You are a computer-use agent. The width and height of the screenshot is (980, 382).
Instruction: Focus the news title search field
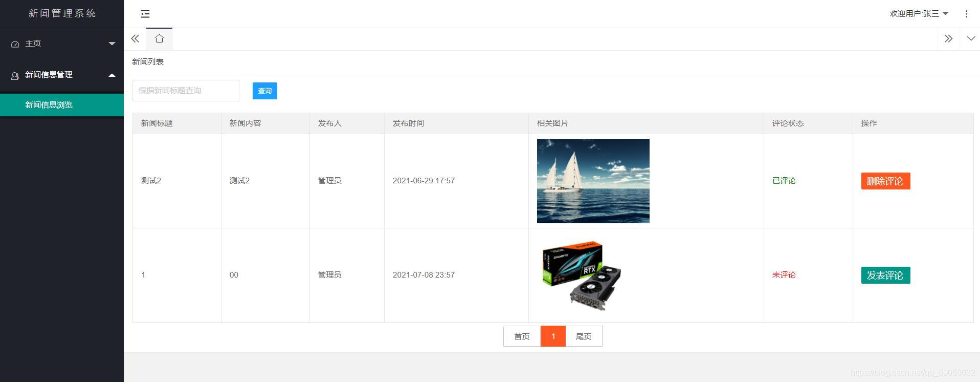[186, 91]
